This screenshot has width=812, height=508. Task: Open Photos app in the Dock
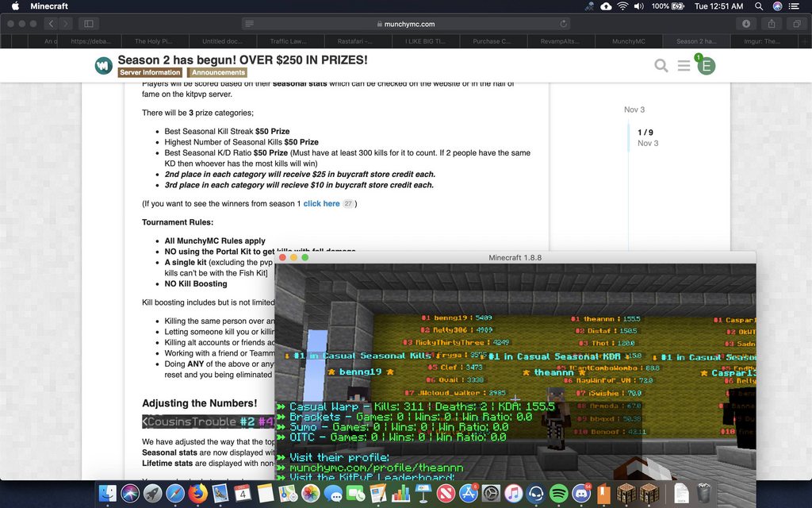311,493
